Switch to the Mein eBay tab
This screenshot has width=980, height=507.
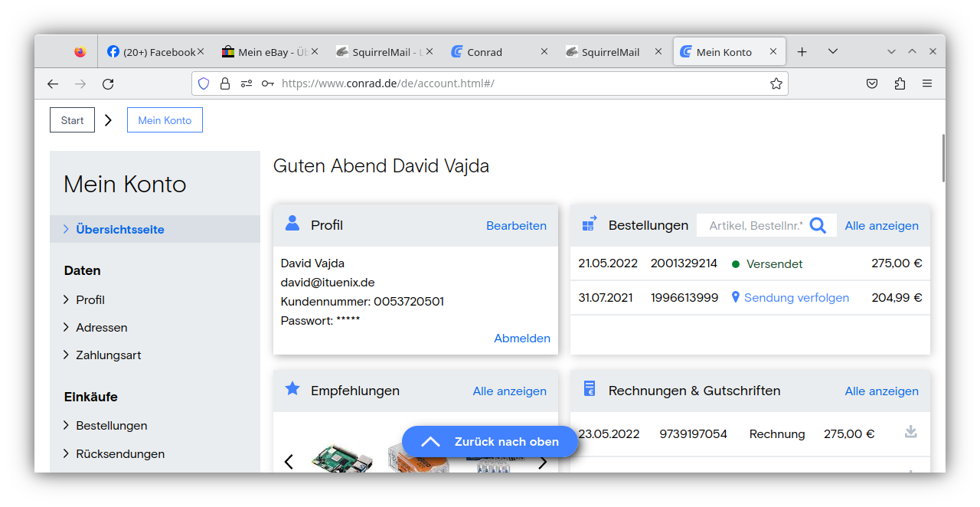coord(264,52)
